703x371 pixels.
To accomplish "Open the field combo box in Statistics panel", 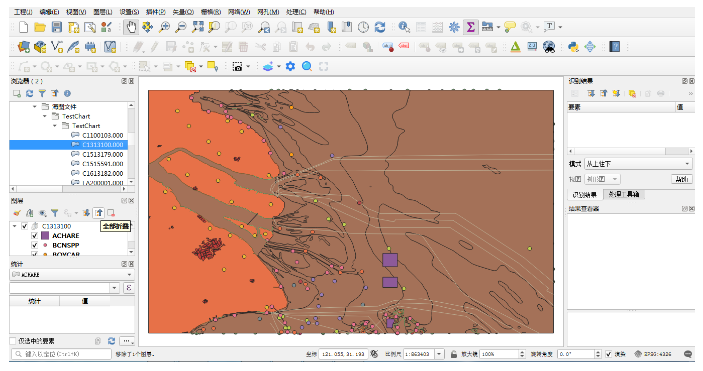I will (x=65, y=288).
